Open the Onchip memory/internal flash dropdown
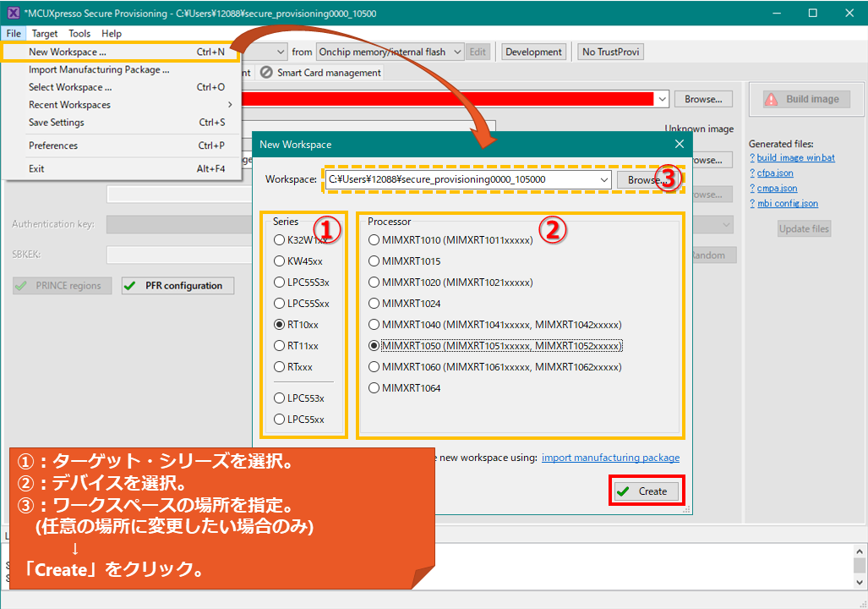Image resolution: width=868 pixels, height=609 pixels. [457, 52]
